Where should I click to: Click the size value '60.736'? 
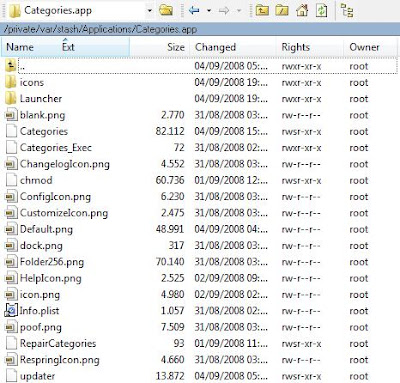tap(170, 180)
